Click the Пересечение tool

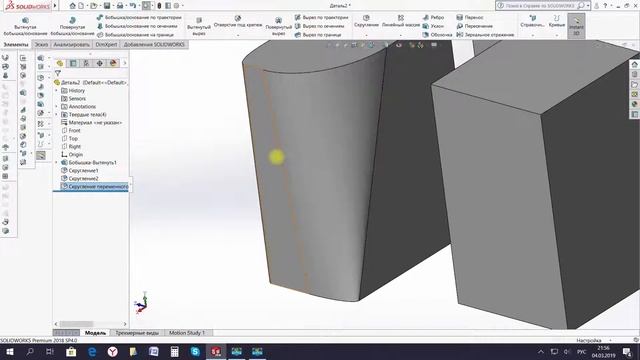pos(475,26)
